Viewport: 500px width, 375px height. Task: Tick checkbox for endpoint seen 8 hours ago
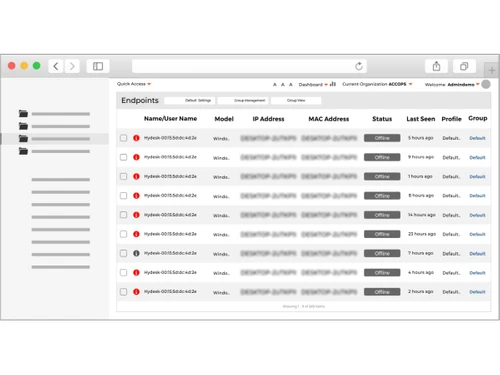click(124, 196)
